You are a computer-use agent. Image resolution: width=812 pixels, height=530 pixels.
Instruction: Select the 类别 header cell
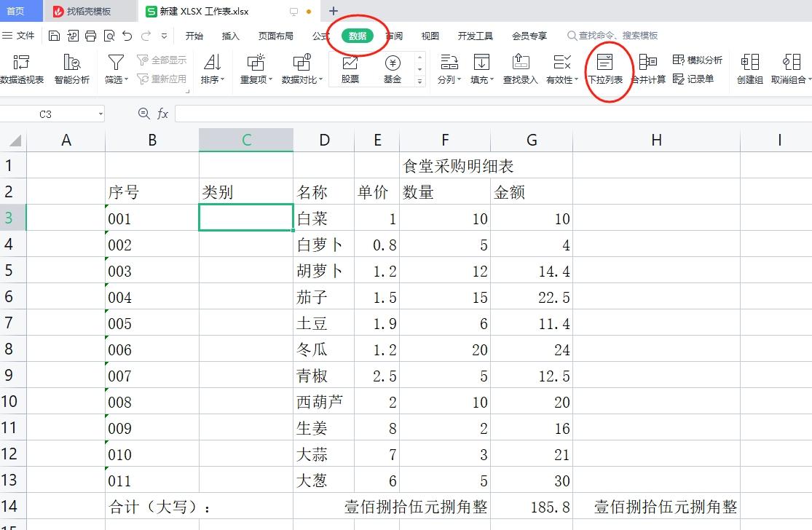pos(246,192)
